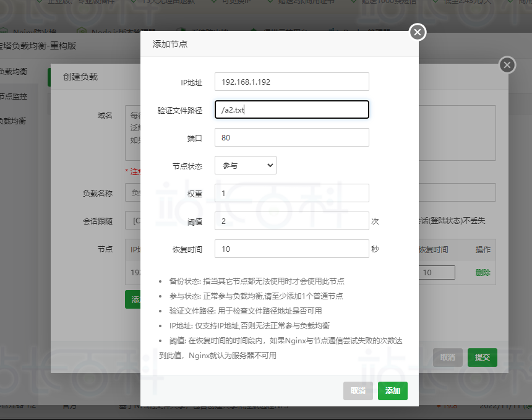Edit the 阈值 value field

[291, 221]
